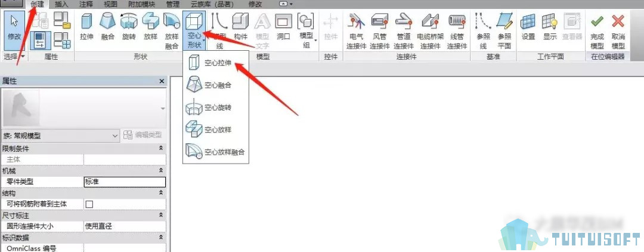
Task: Click the 旋转 revolve tool
Action: pos(129,27)
